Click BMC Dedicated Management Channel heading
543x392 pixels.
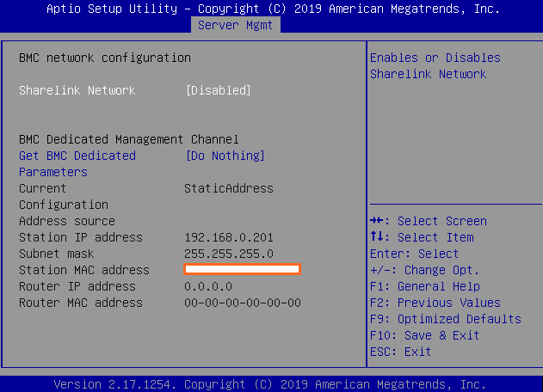pos(129,139)
